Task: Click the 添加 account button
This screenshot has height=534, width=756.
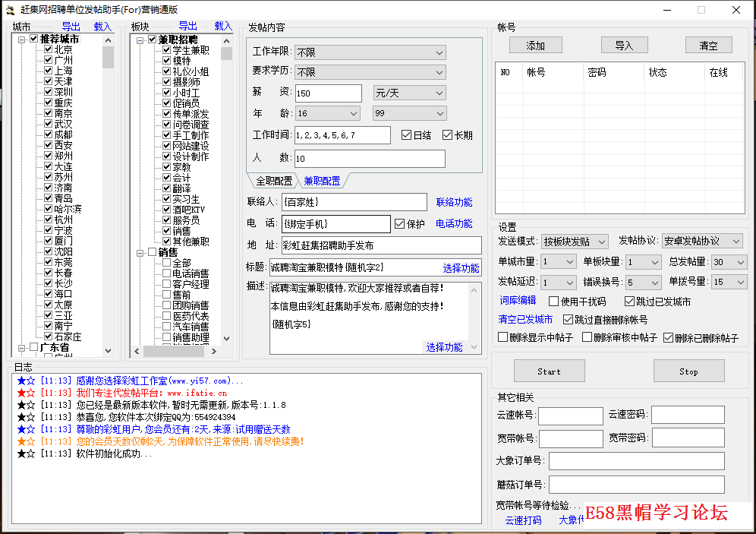Action: click(536, 46)
